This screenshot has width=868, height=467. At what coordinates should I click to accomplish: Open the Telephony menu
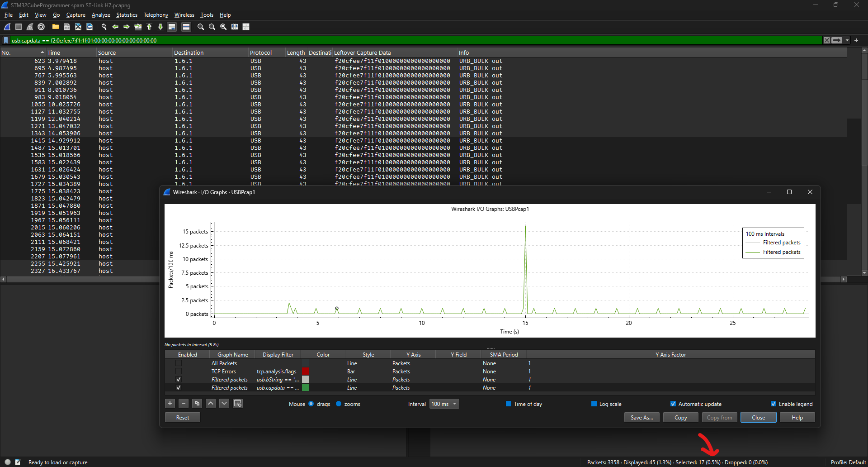click(x=156, y=14)
